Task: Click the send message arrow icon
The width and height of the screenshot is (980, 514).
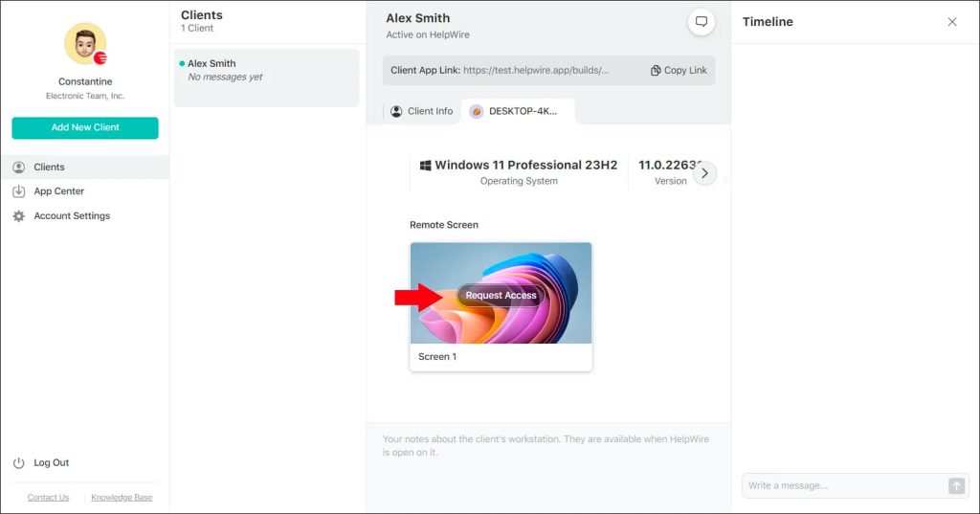Action: [x=956, y=486]
